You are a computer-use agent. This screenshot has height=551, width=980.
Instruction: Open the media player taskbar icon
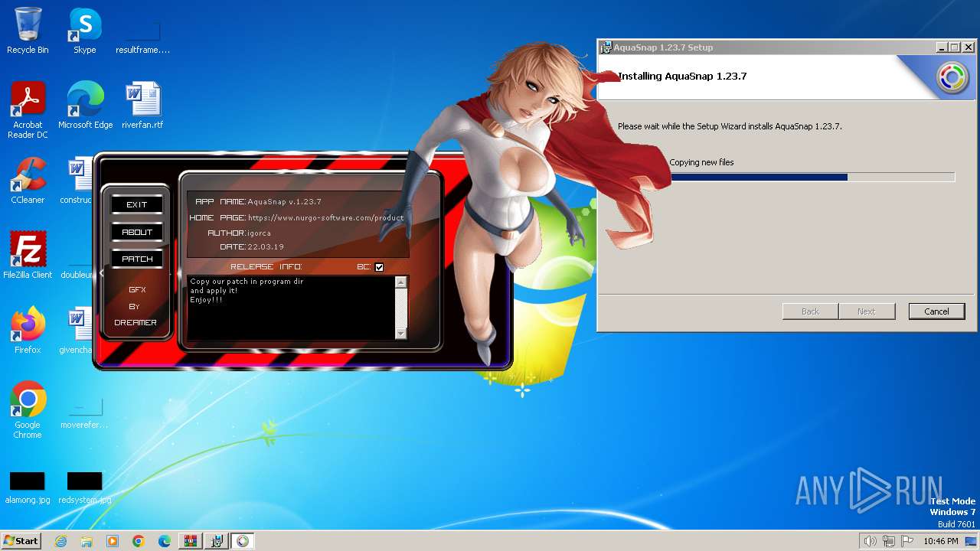pos(113,541)
